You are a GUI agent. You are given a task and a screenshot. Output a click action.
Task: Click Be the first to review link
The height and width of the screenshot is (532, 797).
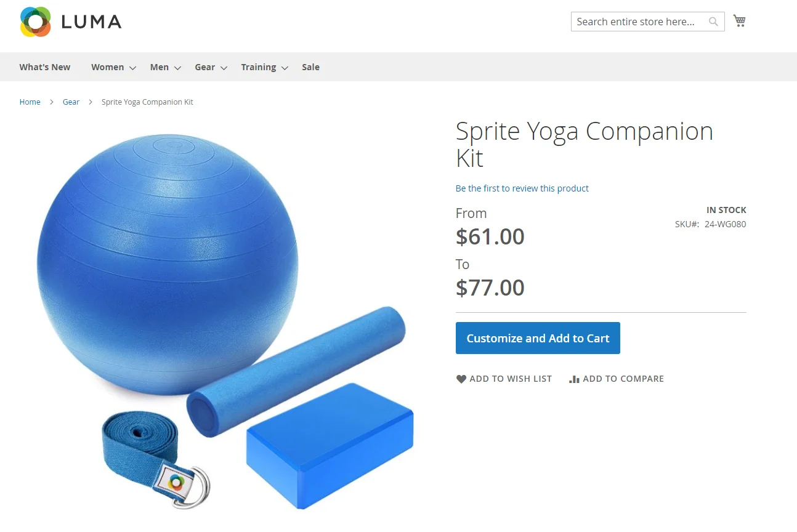pyautogui.click(x=522, y=188)
